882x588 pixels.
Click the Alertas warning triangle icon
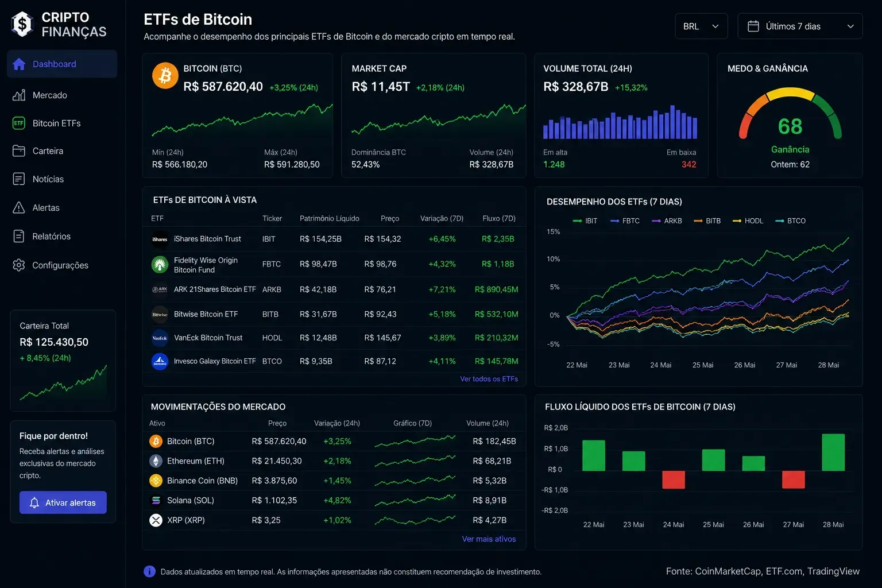pos(19,207)
